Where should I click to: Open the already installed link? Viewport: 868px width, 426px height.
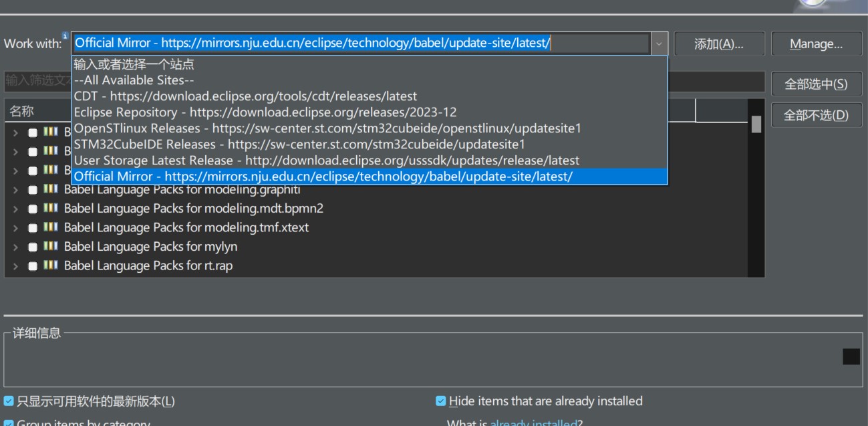point(533,423)
